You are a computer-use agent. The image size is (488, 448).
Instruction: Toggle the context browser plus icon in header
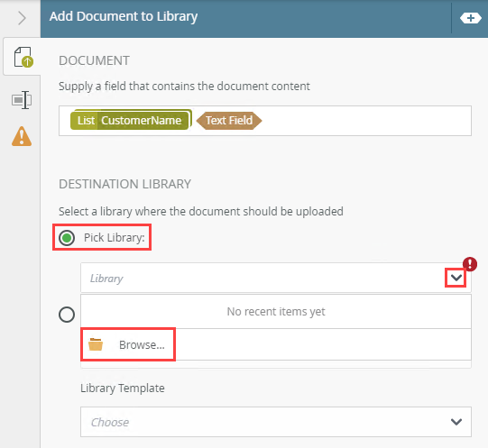tap(471, 18)
